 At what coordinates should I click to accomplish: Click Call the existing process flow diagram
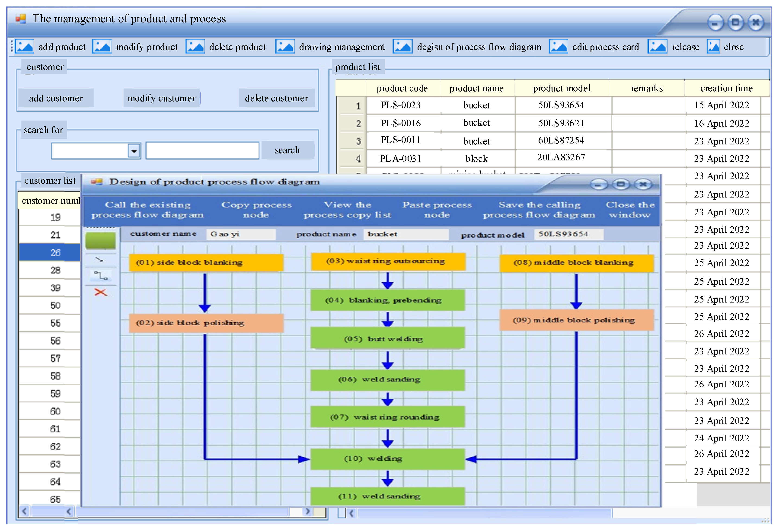(147, 210)
